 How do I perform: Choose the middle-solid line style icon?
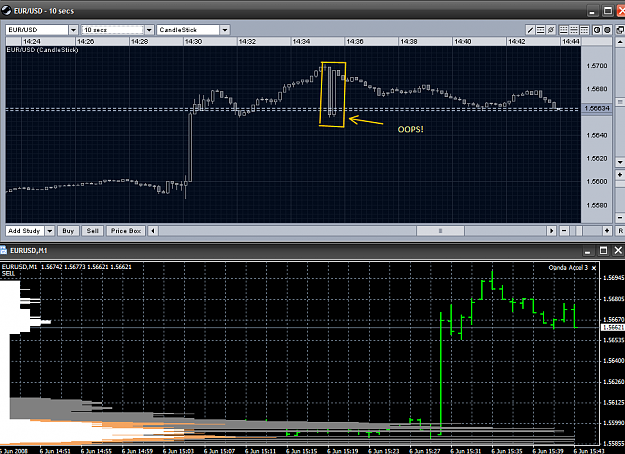point(574,30)
